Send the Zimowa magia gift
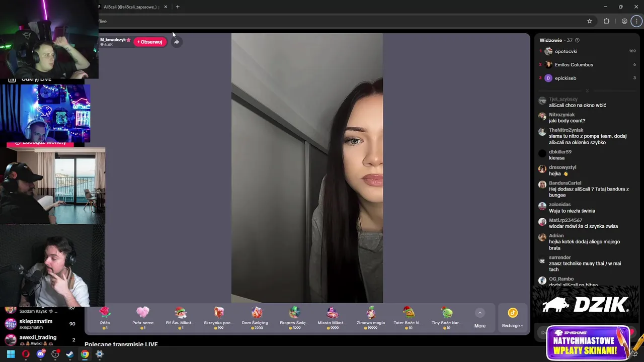Screen dimensions: 644x362 pos(371,318)
